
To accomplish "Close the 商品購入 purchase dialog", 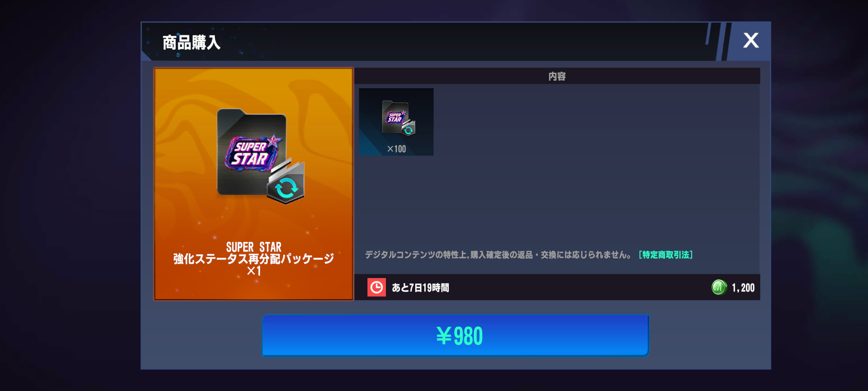I will coord(751,41).
